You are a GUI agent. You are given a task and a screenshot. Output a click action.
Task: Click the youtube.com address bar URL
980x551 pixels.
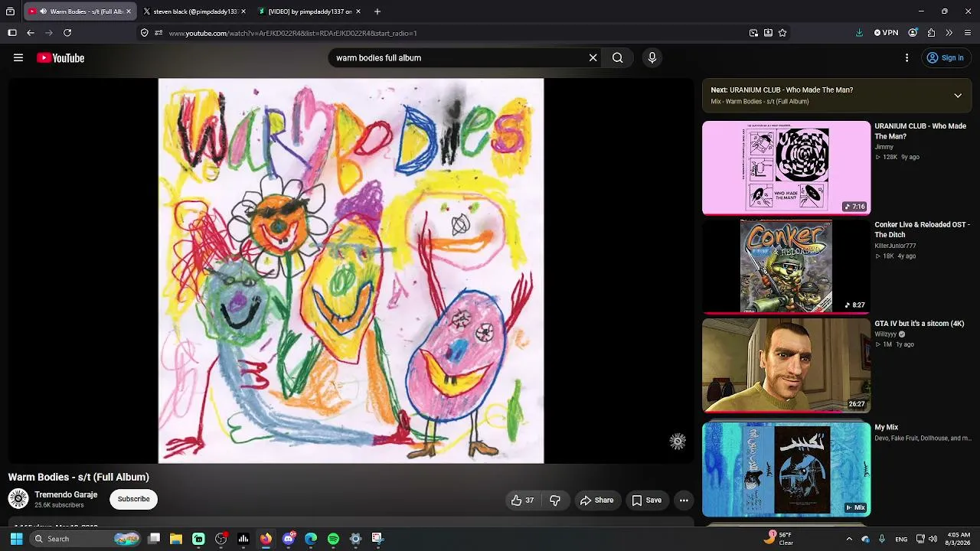click(x=293, y=34)
